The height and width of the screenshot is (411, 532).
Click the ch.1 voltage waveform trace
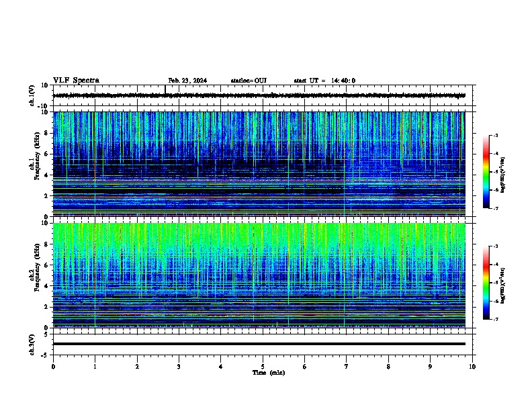point(259,95)
